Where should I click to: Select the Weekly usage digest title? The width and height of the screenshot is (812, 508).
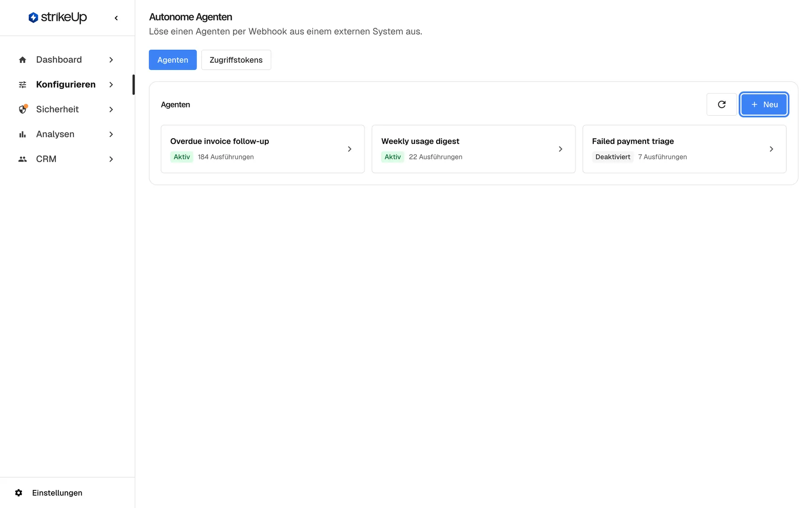[420, 141]
